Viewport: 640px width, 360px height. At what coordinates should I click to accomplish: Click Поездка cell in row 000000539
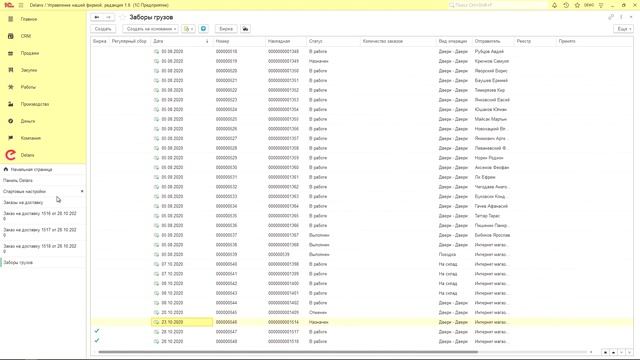[x=447, y=254]
